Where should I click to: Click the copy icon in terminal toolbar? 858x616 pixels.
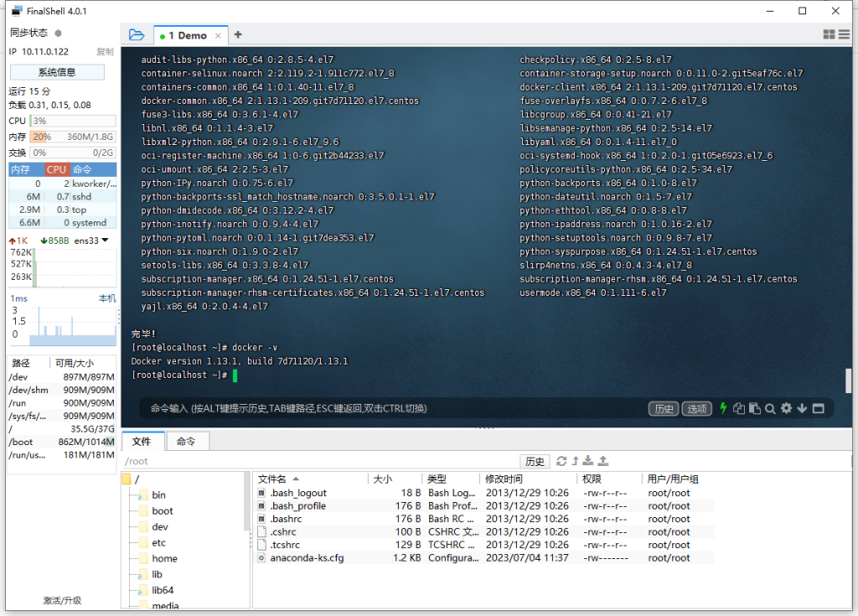[739, 408]
